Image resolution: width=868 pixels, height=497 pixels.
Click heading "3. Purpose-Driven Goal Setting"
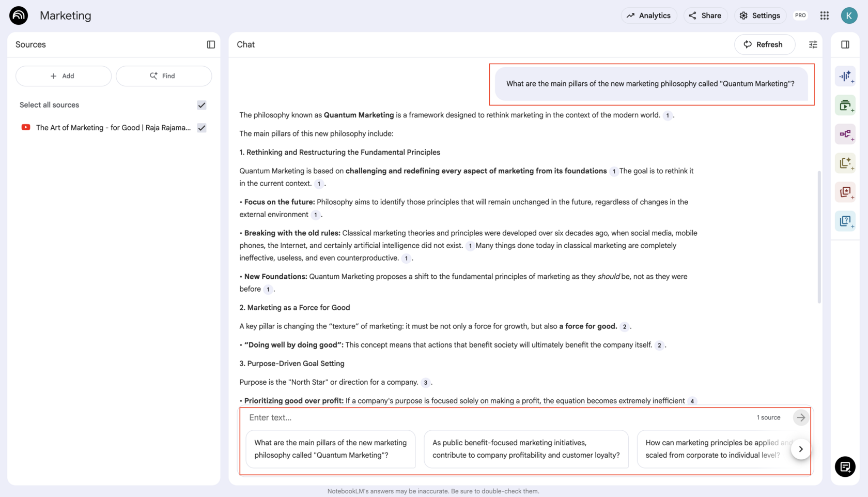pos(292,364)
